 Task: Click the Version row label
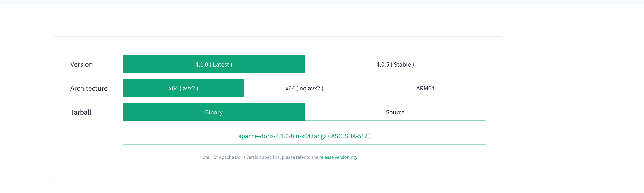click(82, 64)
